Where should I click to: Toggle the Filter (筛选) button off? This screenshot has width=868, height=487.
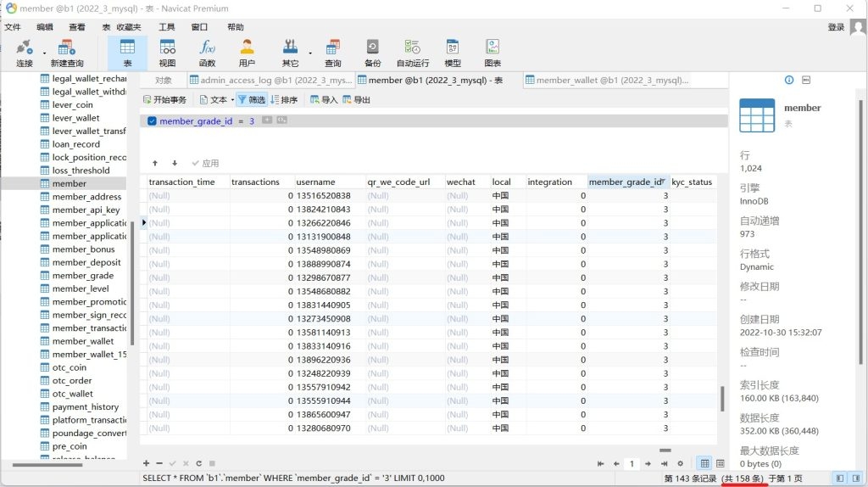[x=251, y=100]
